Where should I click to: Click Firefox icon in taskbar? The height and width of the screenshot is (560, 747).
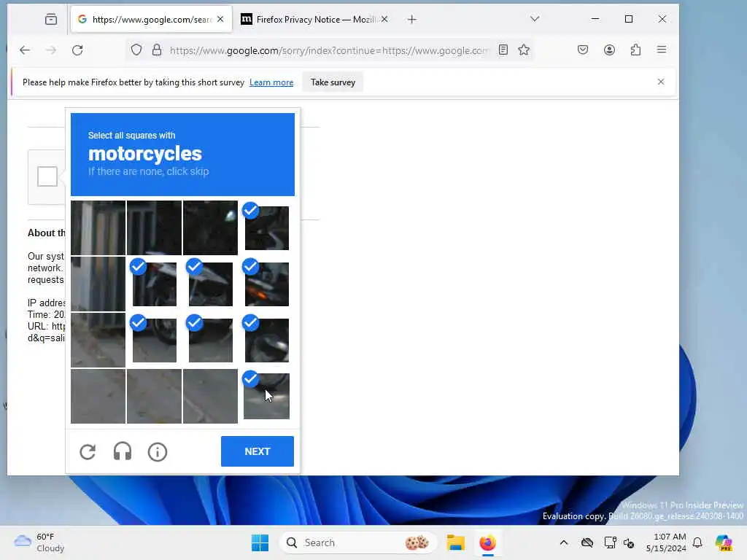coord(488,542)
